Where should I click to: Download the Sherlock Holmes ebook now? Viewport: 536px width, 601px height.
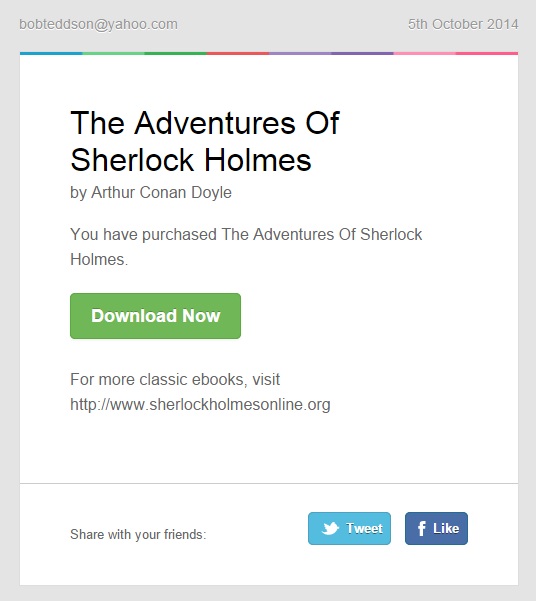(x=155, y=316)
